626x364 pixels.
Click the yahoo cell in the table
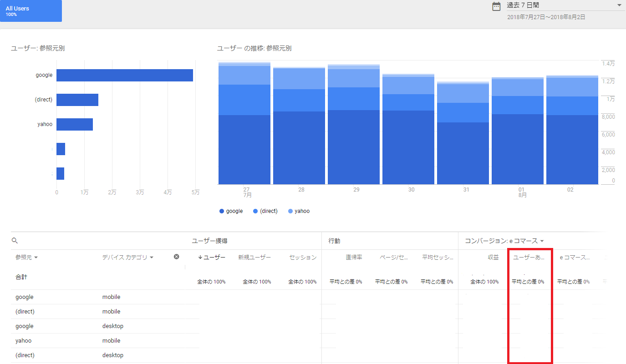point(24,341)
